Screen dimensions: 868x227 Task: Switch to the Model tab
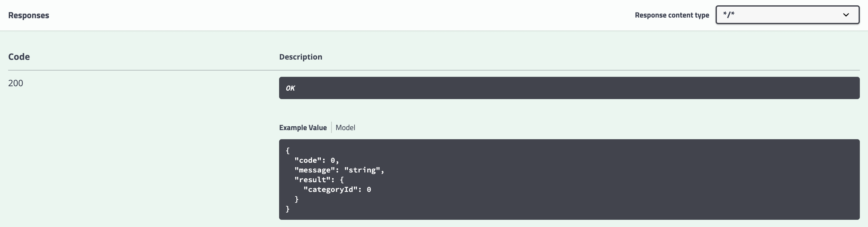click(345, 128)
